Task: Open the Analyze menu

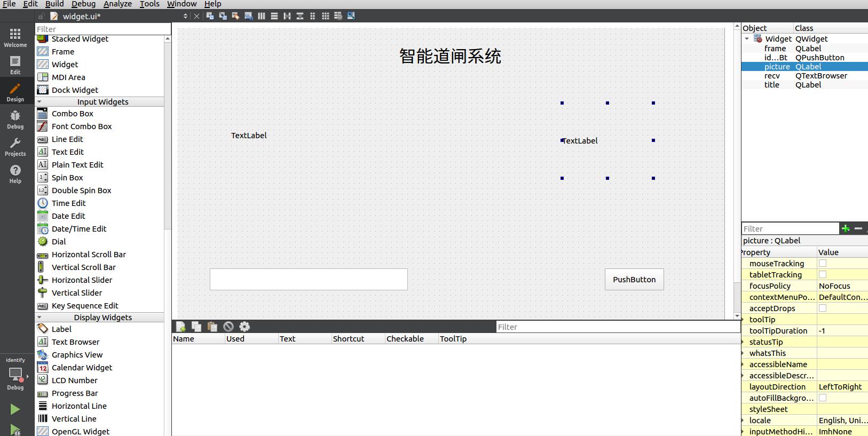Action: point(117,4)
